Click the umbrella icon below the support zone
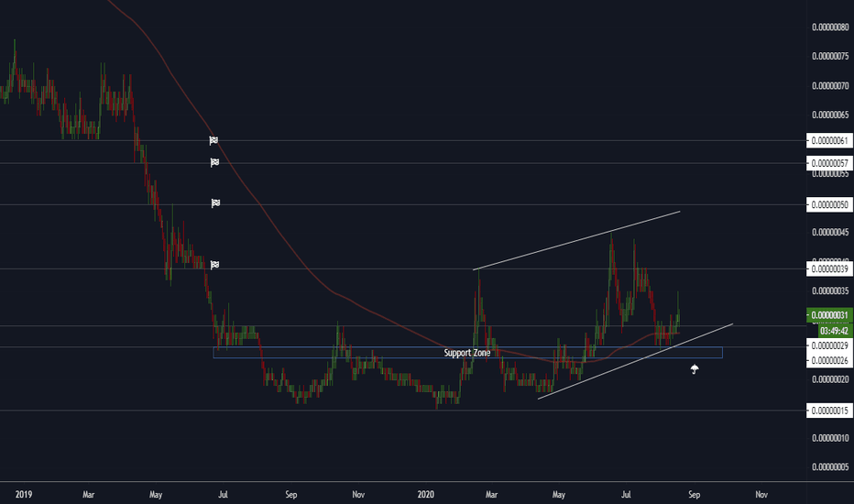Screen dimensions: 854x504 (695, 369)
